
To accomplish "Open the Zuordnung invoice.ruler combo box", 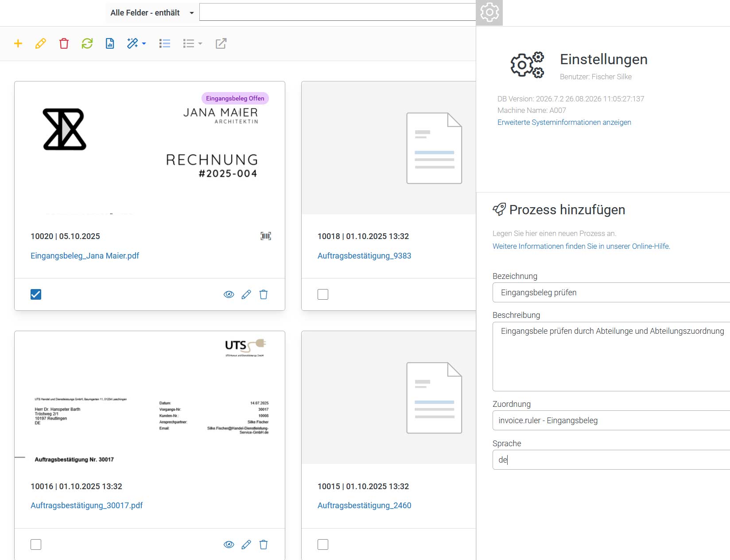I will point(611,421).
